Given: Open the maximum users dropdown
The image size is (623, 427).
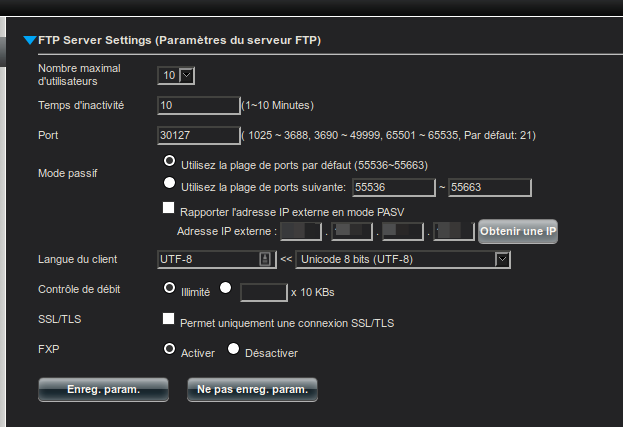Looking at the screenshot, I should (x=176, y=75).
